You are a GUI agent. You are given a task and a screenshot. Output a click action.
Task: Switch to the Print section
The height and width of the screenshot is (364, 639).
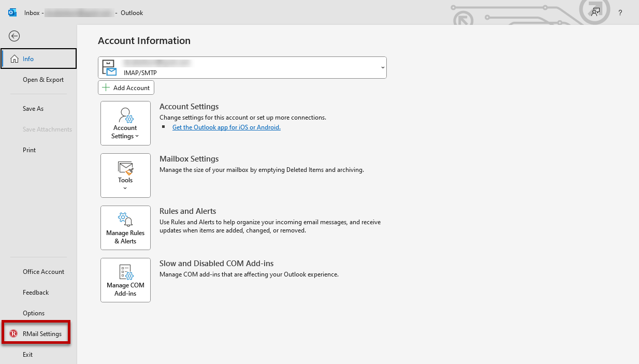28,150
